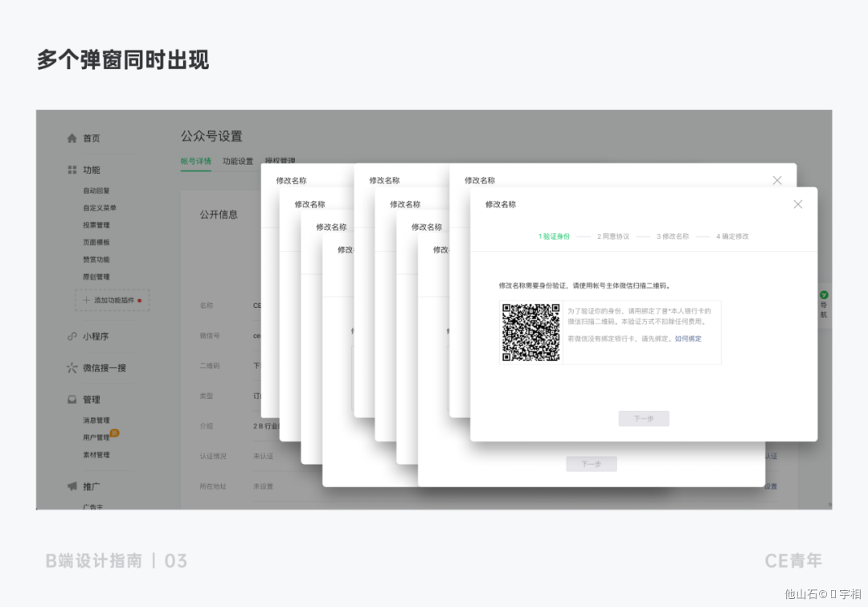Image resolution: width=868 pixels, height=607 pixels.
Task: Click the home icon beside 首页
Action: (72, 138)
